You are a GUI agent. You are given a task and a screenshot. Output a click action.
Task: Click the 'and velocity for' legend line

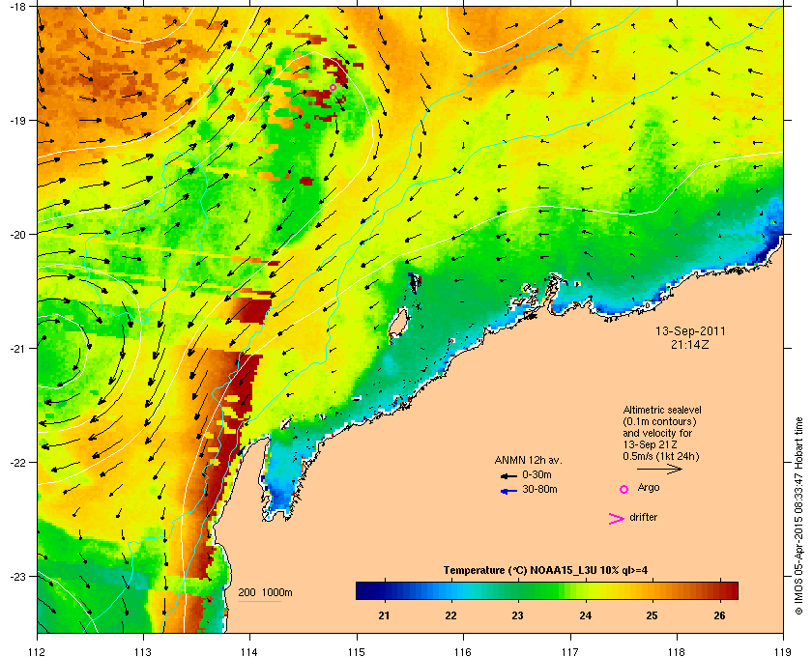pyautogui.click(x=657, y=433)
